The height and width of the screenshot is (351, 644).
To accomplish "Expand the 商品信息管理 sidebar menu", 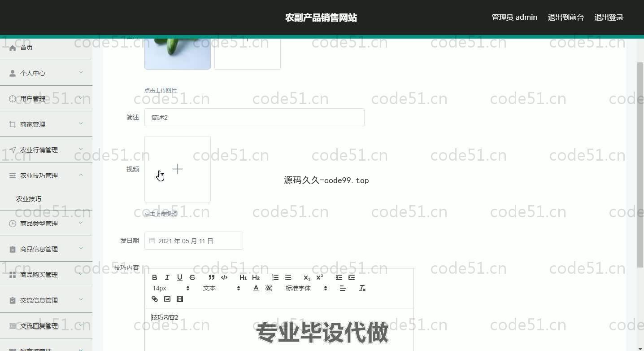I will [x=46, y=249].
